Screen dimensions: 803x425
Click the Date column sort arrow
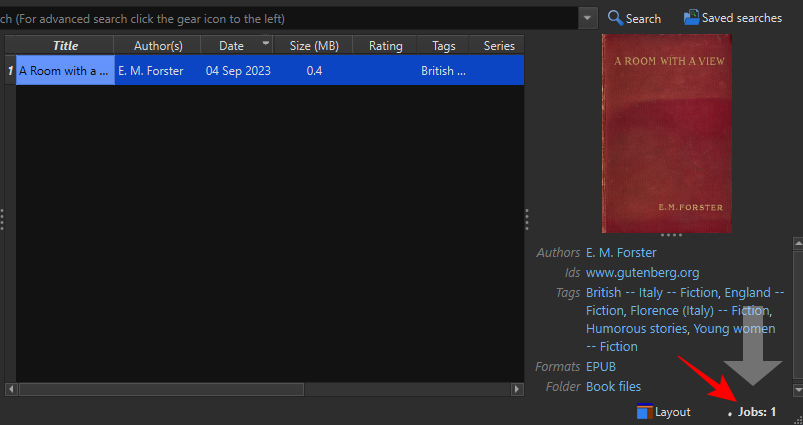coord(266,44)
